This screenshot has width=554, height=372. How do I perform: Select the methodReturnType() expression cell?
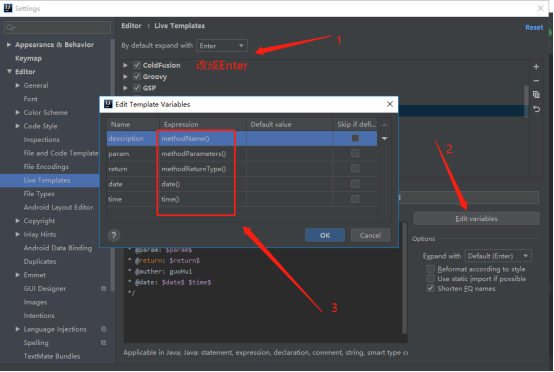click(203, 169)
